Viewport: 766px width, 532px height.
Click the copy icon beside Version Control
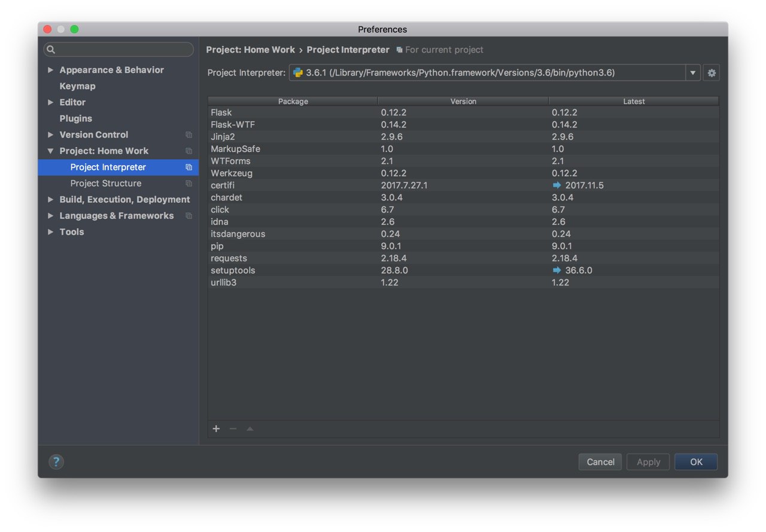(189, 135)
